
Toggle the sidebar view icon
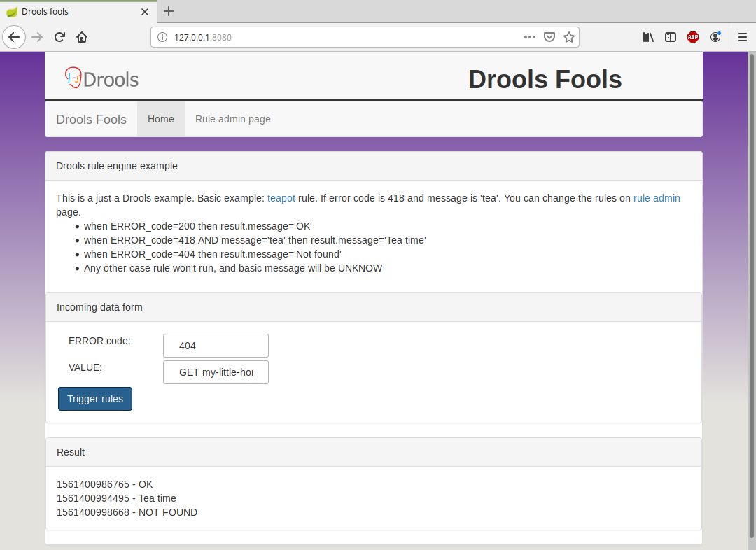pyautogui.click(x=670, y=37)
